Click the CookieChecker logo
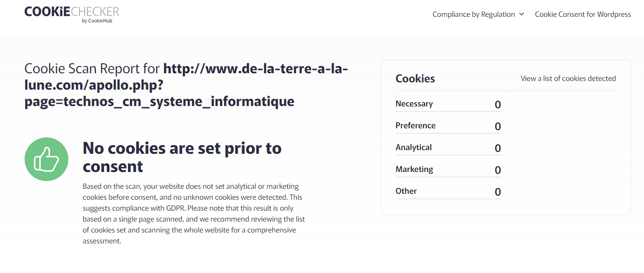This screenshot has width=644, height=273. click(72, 14)
